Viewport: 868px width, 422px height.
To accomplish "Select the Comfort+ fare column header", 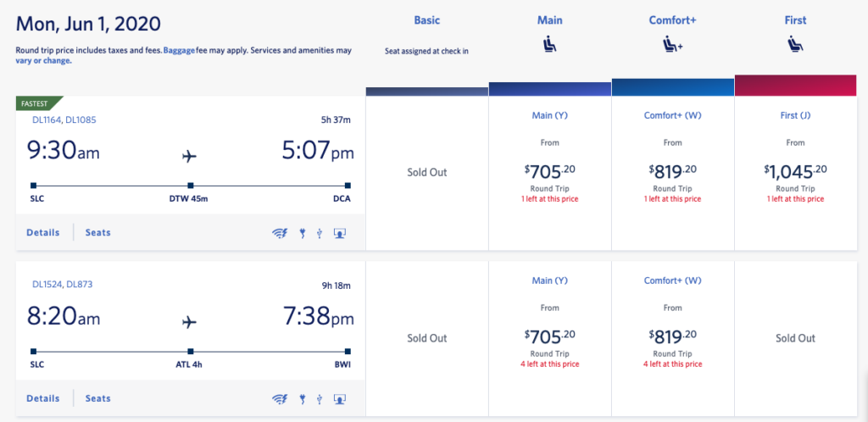I will click(673, 19).
